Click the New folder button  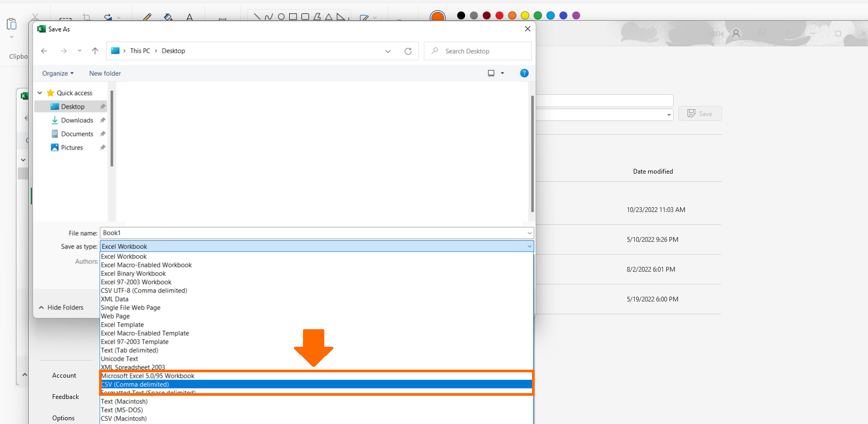click(105, 74)
